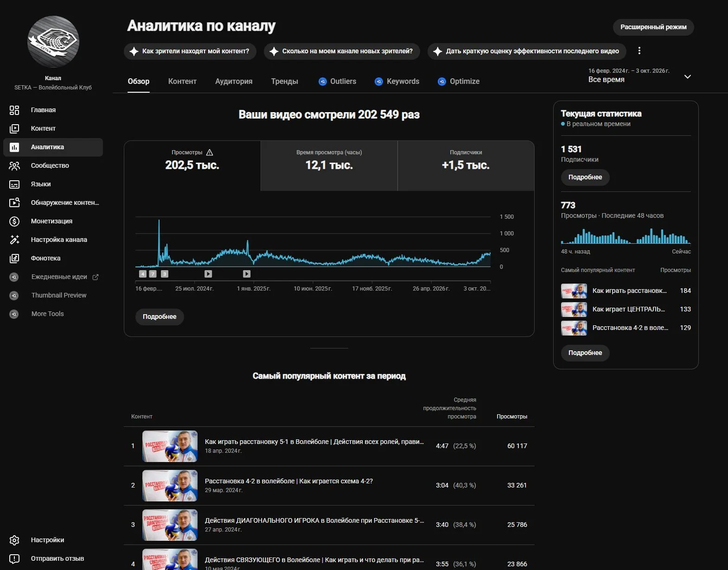This screenshot has height=570, width=728.
Task: Select the Время просмотра (часы) metric card
Action: tap(329, 165)
